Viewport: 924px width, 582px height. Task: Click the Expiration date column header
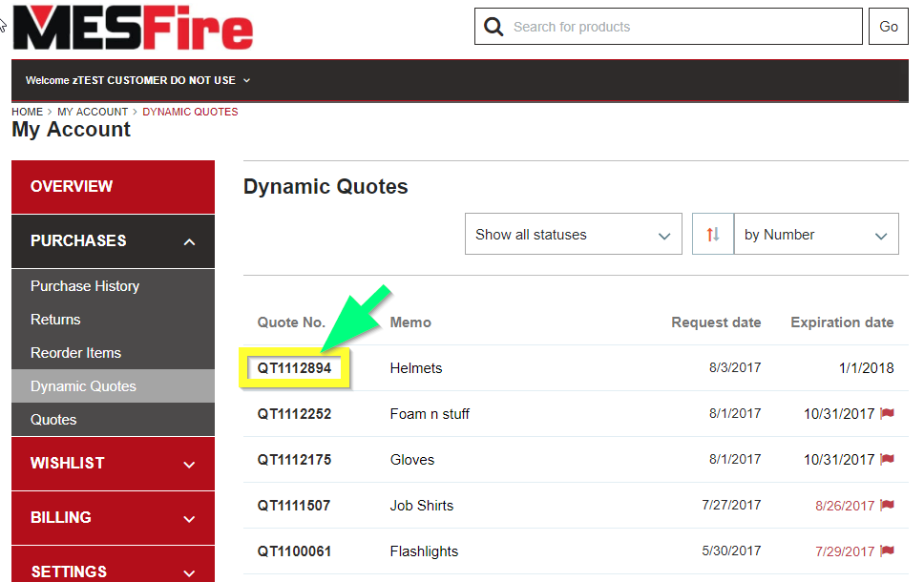[x=842, y=322]
